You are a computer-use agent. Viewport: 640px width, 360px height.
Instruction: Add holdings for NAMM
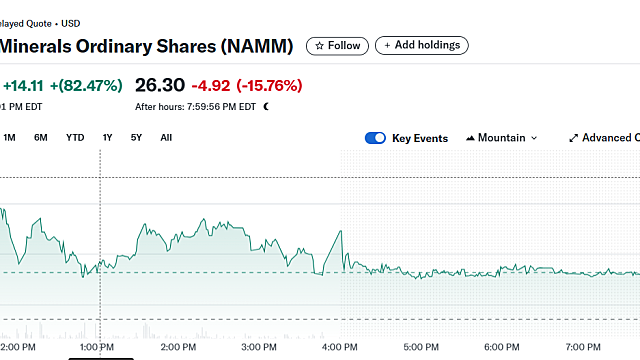(422, 45)
